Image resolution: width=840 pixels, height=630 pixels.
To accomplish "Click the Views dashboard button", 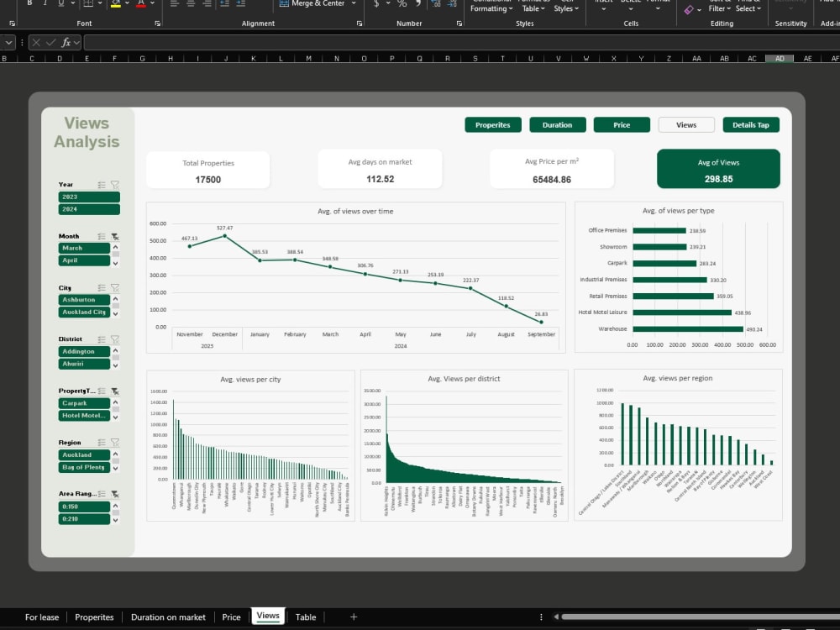I will pyautogui.click(x=686, y=125).
